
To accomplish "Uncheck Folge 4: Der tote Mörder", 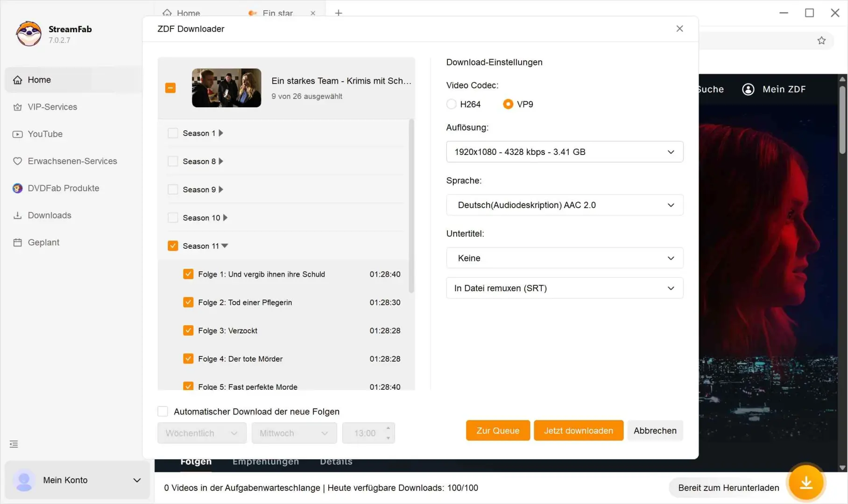I will coord(188,358).
